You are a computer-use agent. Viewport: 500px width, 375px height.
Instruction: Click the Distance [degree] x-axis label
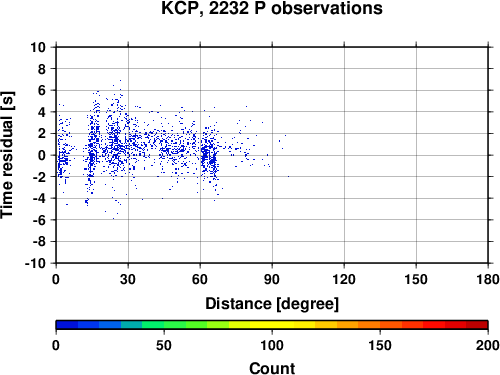272,304
